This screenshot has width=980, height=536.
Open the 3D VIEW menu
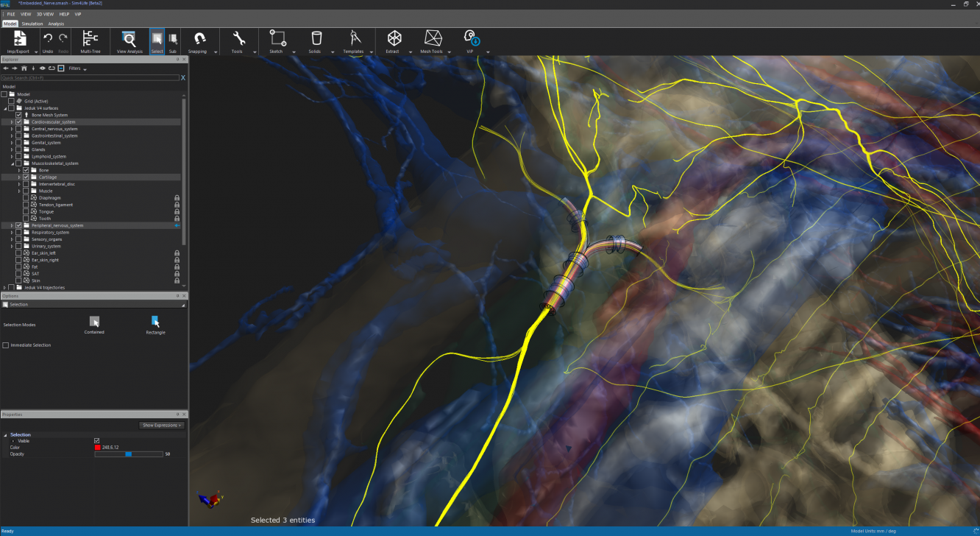pyautogui.click(x=46, y=14)
